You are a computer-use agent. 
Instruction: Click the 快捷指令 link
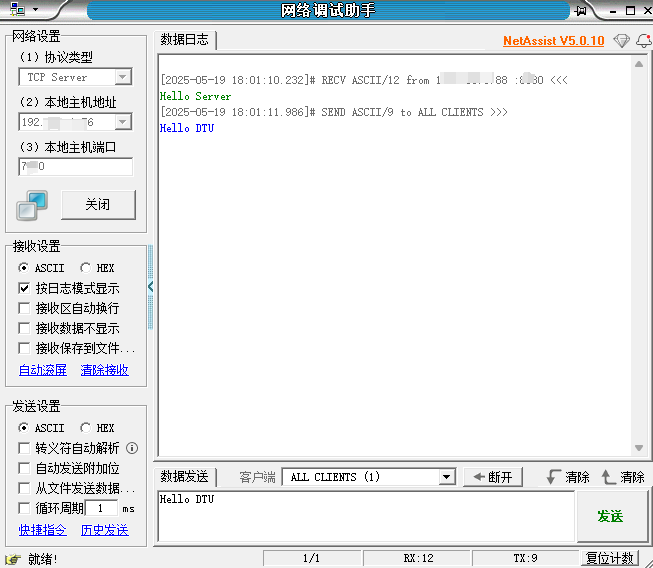[43, 530]
